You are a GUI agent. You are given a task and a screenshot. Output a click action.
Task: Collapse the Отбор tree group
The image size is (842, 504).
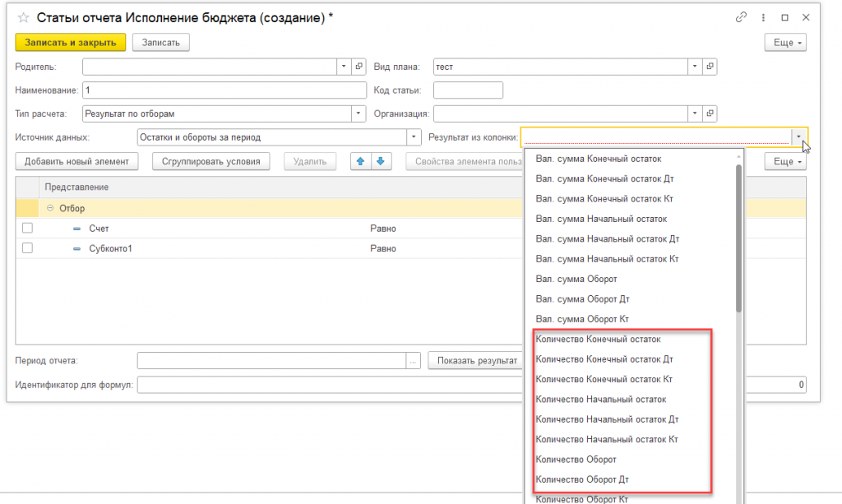(50, 208)
